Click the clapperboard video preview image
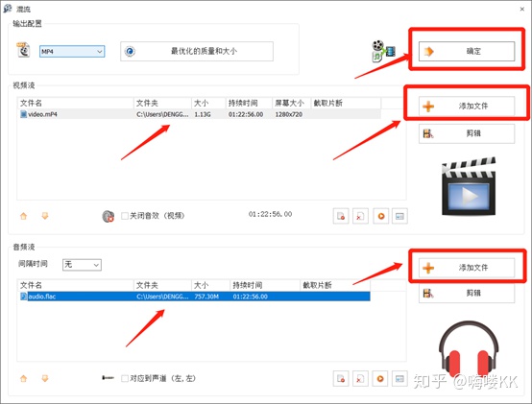 click(469, 186)
